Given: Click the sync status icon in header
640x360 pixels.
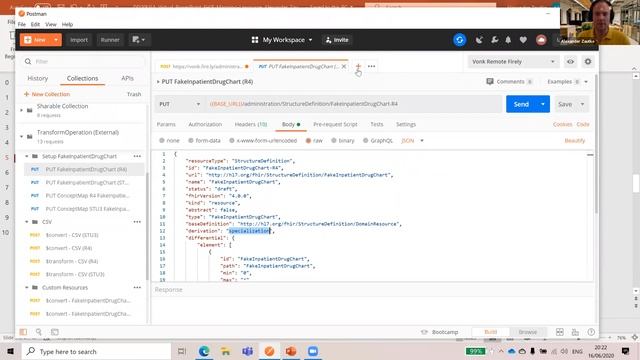Looking at the screenshot, I should tap(460, 40).
